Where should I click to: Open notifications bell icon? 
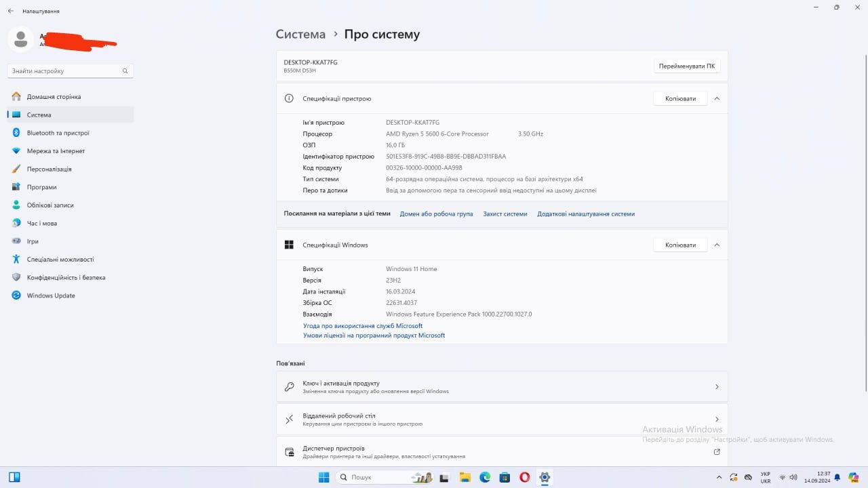tap(837, 477)
